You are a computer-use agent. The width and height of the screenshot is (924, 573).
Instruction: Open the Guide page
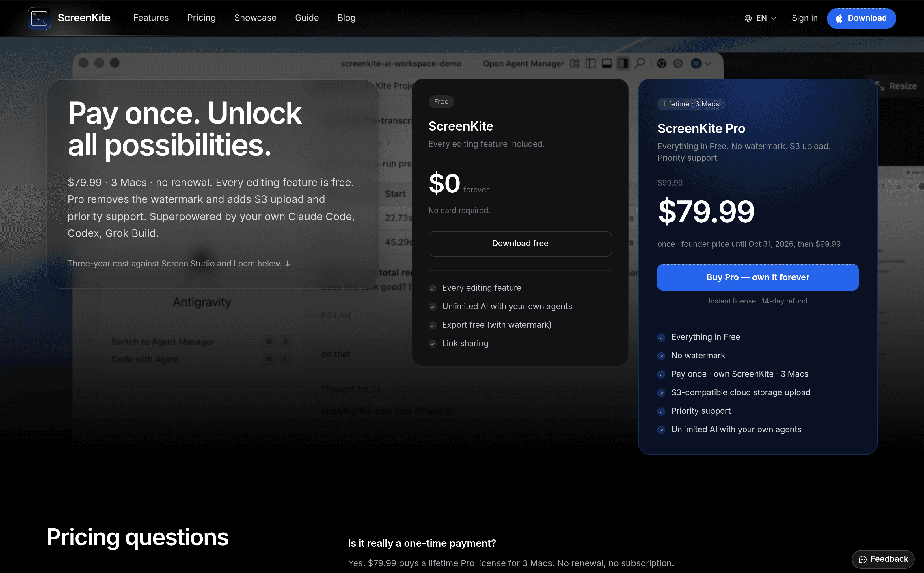pos(307,18)
